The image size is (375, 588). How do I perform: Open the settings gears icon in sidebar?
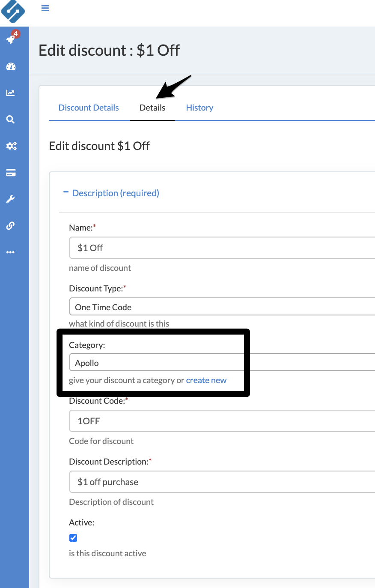point(11,146)
